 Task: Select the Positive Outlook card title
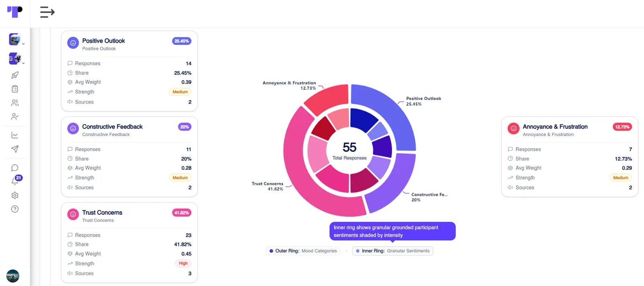pyautogui.click(x=103, y=41)
